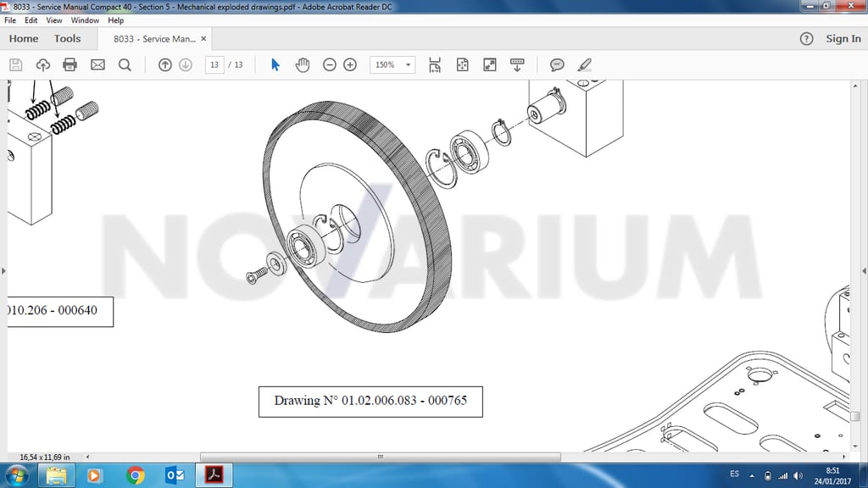Open the Find text magnifier icon
This screenshot has height=488, width=868.
[125, 64]
